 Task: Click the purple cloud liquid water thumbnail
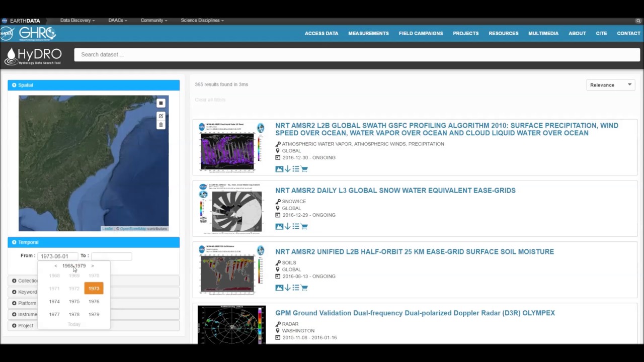pos(231,147)
